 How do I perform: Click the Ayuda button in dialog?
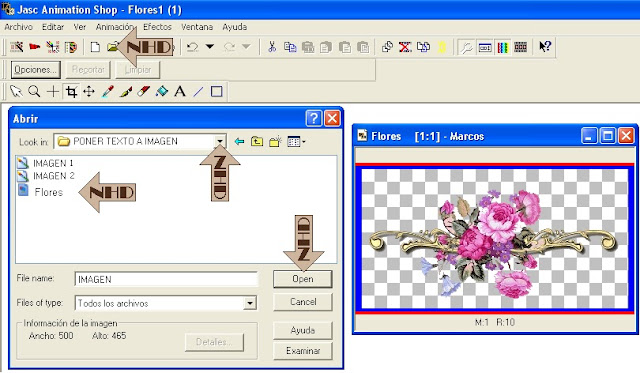tap(303, 330)
